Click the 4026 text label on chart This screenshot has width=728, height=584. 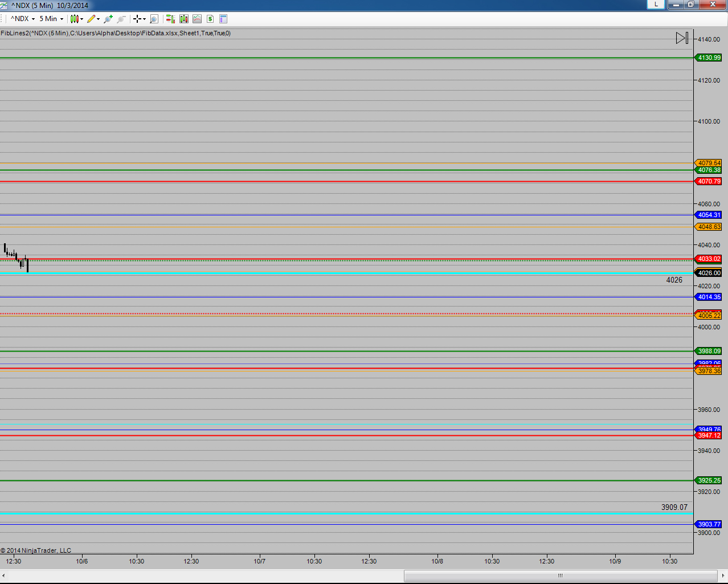[674, 280]
